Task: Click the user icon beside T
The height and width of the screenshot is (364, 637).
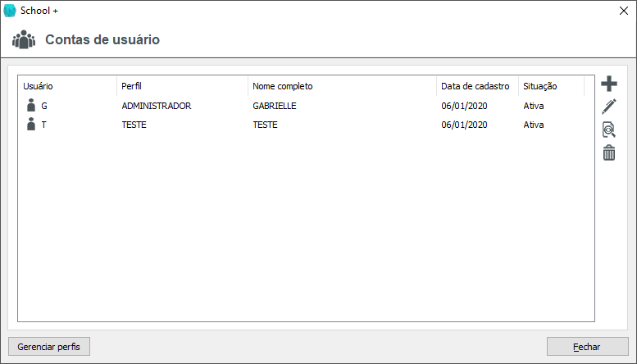Action: coord(31,125)
